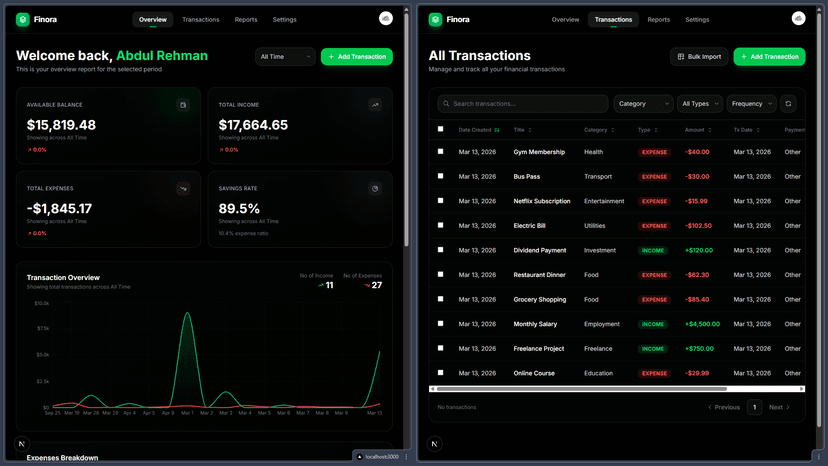Image resolution: width=828 pixels, height=466 pixels.
Task: Sort by the Type column arrows
Action: point(656,130)
